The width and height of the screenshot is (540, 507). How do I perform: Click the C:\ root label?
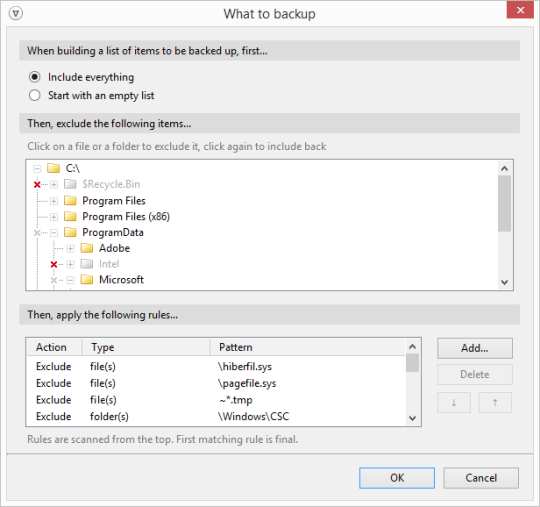click(73, 168)
